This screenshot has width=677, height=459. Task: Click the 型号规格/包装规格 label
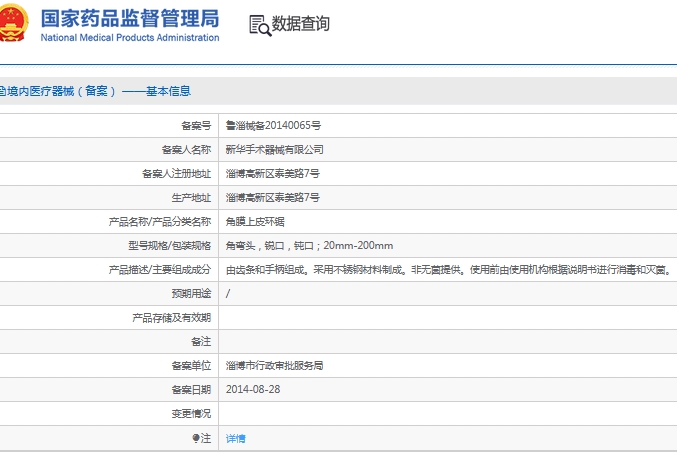170,246
